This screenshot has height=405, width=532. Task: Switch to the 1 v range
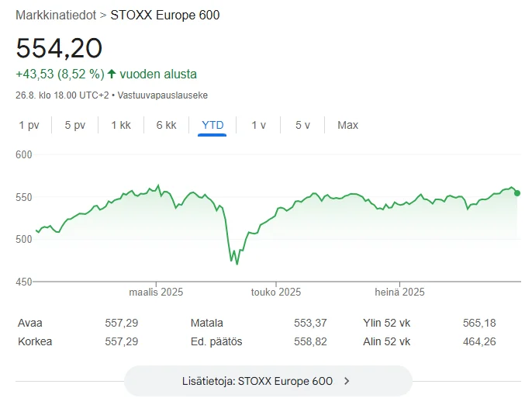pos(258,125)
